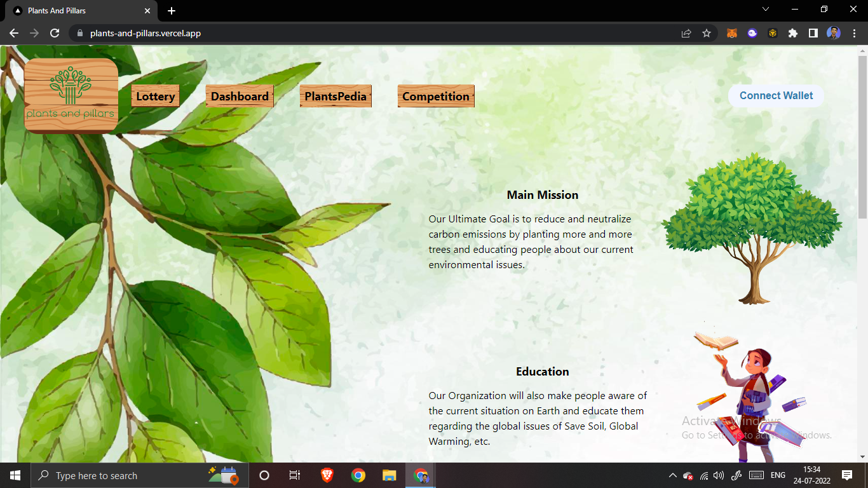Screen dimensions: 868x488
Task: Go to the Competition page
Action: coord(436,96)
